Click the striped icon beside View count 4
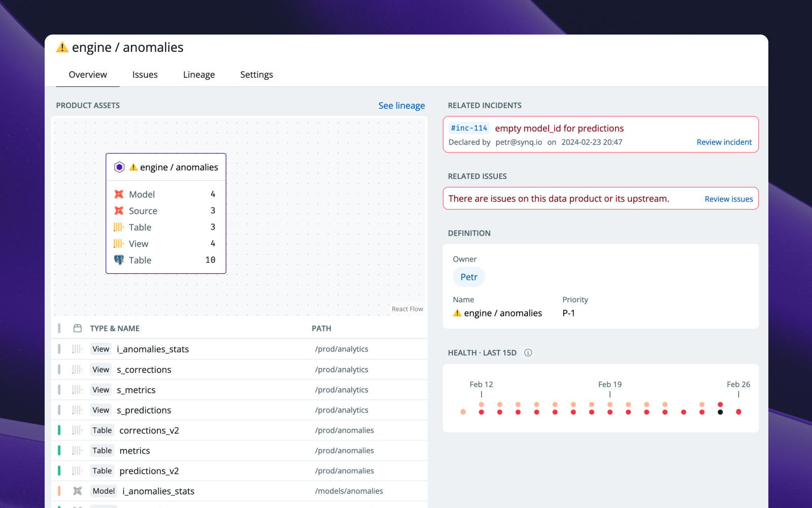 pos(119,243)
